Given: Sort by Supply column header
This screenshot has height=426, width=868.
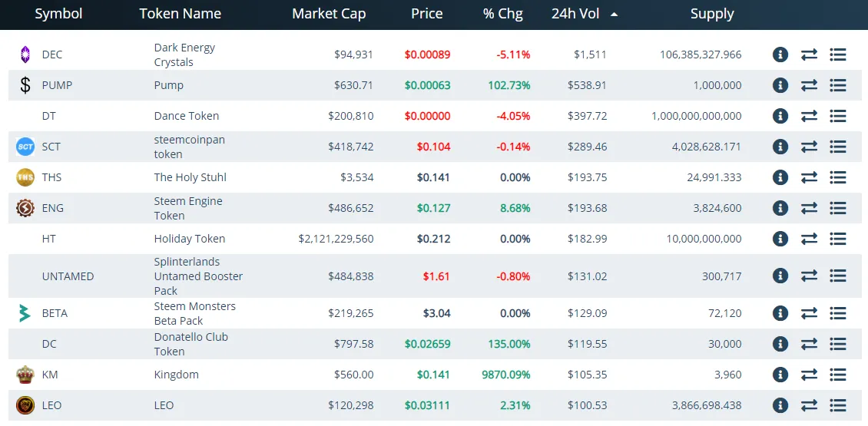Looking at the screenshot, I should pyautogui.click(x=712, y=14).
